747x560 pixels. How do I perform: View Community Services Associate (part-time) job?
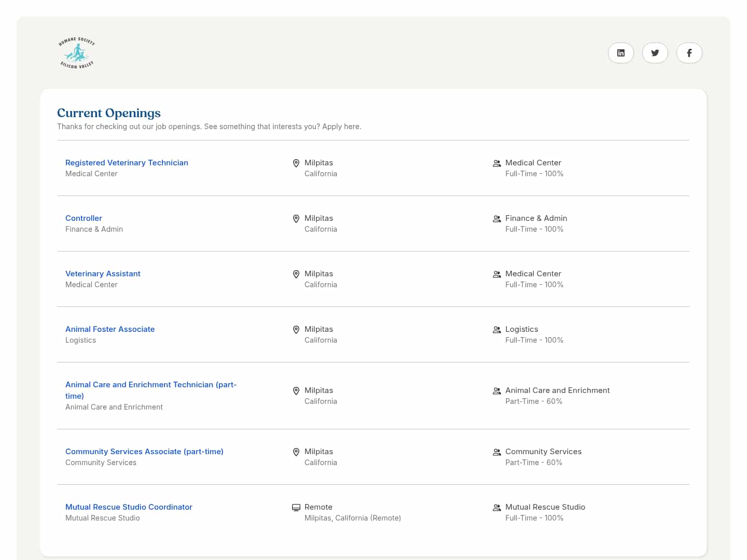point(144,452)
